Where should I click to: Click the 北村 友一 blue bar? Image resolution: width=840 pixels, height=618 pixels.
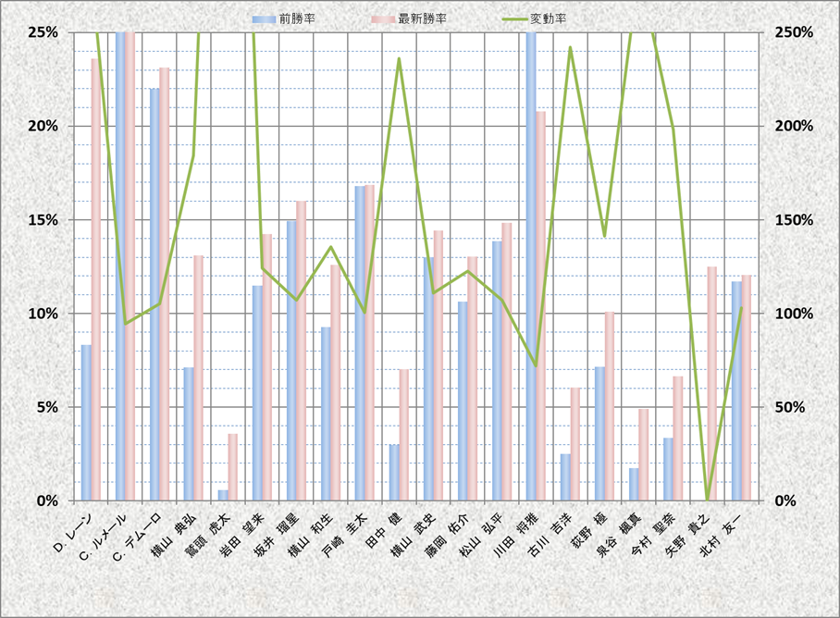736,390
